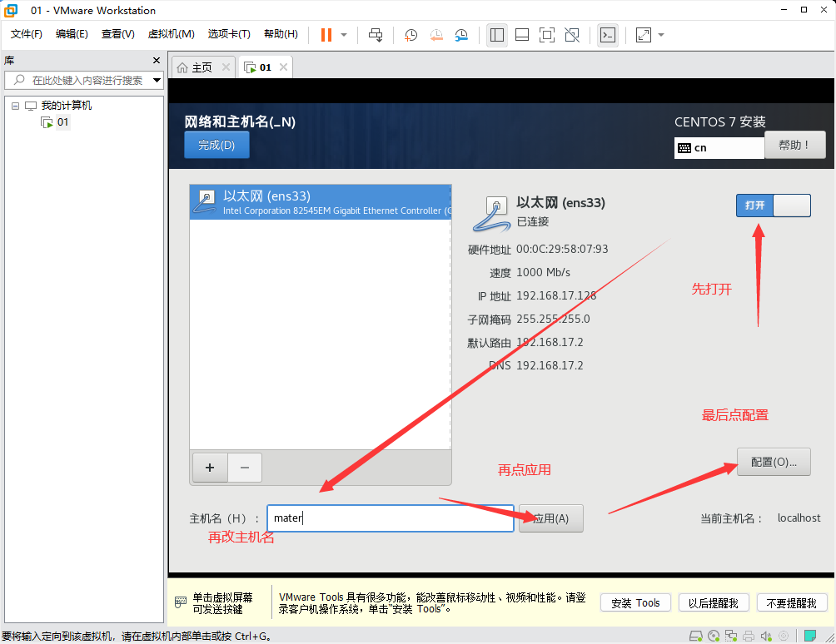Send Ctrl+Alt+Del to the VM
Image resolution: width=836 pixels, height=644 pixels.
(376, 35)
